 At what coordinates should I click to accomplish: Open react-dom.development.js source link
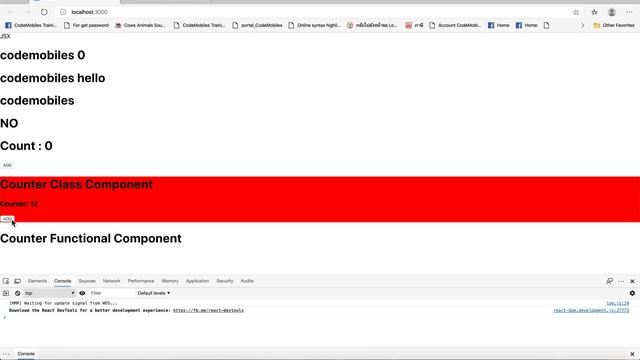pos(591,311)
